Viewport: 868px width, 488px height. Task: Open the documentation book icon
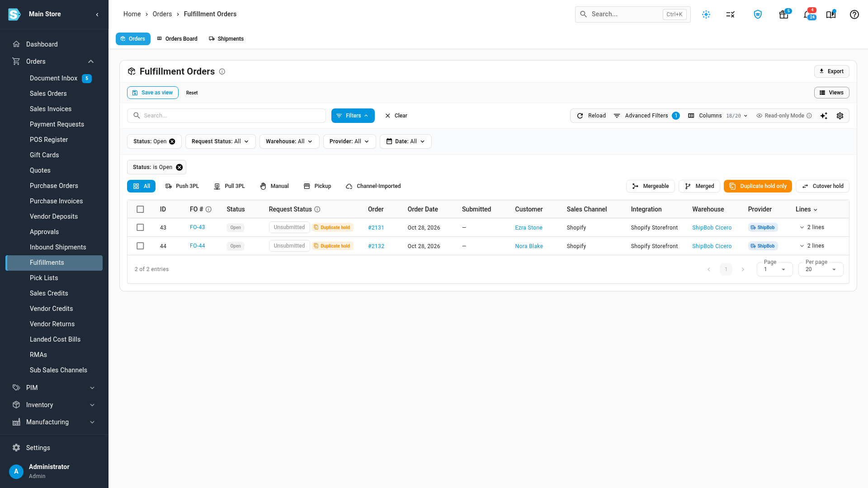point(831,14)
